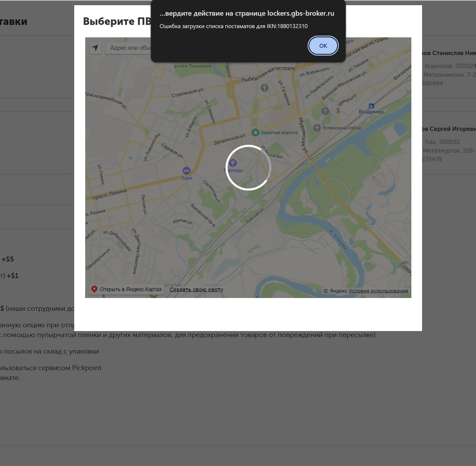Image resolution: width=476 pixels, height=466 pixels.
Task: Click the Красноармейская ул. street label
Action: pyautogui.click(x=106, y=100)
